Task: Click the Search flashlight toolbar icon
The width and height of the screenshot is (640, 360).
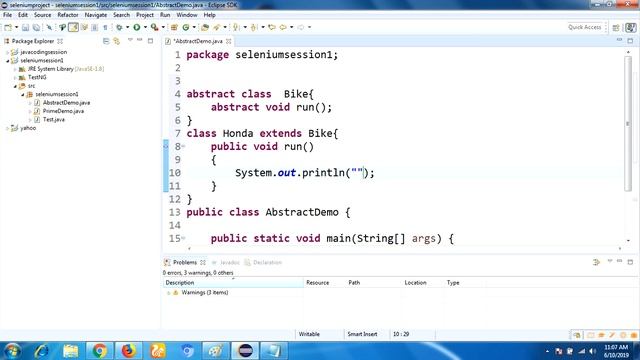Action: 217,27
